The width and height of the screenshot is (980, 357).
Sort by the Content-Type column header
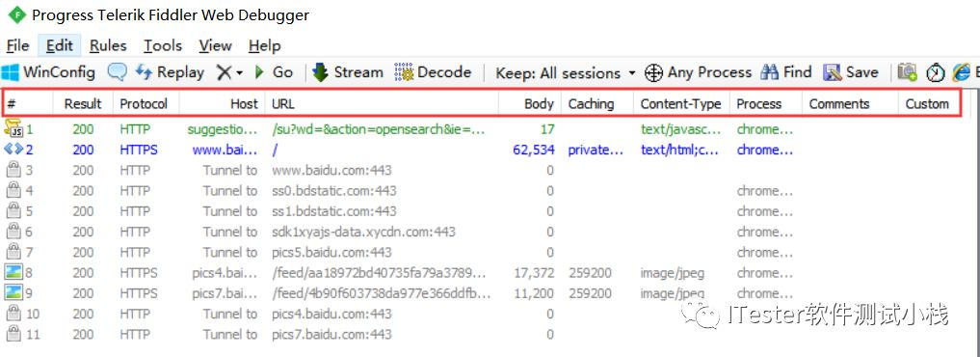coord(681,104)
